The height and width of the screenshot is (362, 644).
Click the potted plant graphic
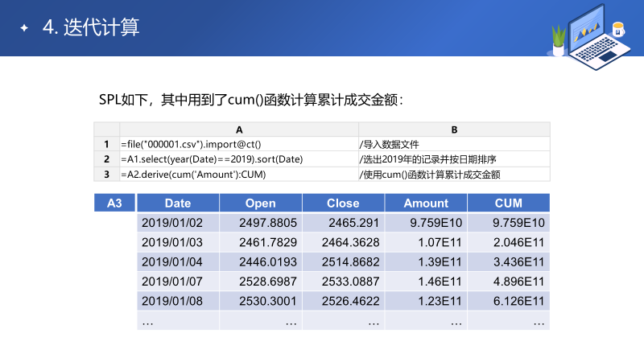557,39
